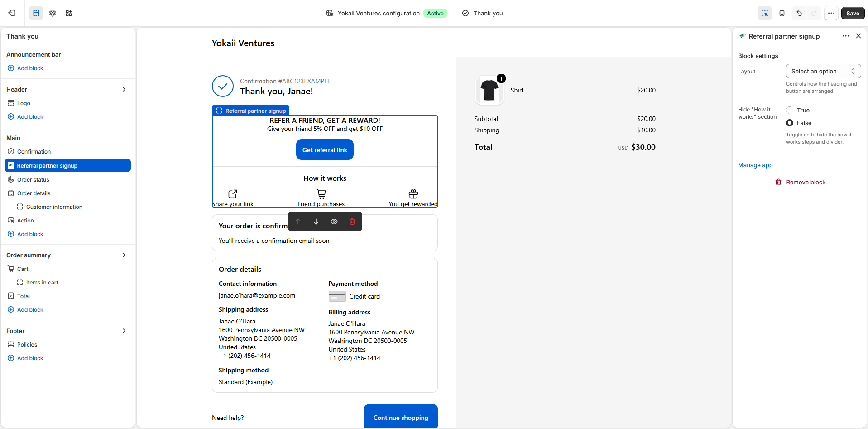
Task: Close the Referral partner signup settings panel
Action: click(858, 36)
